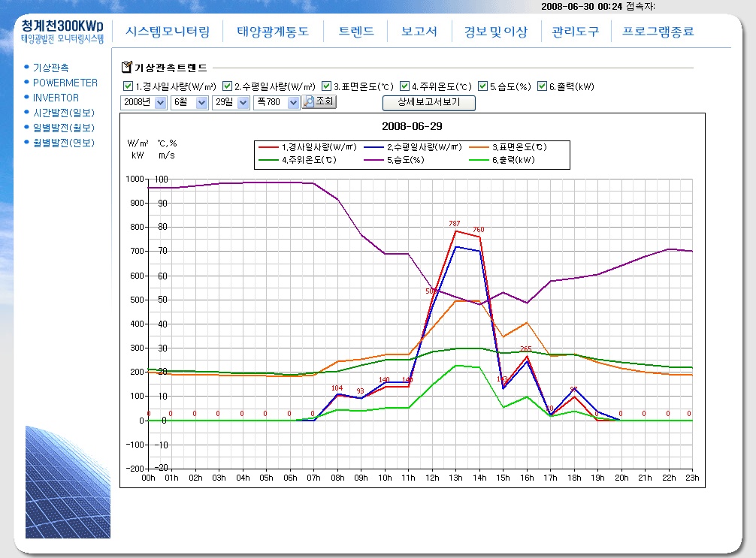Disable the 6.출력(kW) checkbox
The height and width of the screenshot is (558, 756).
542,86
